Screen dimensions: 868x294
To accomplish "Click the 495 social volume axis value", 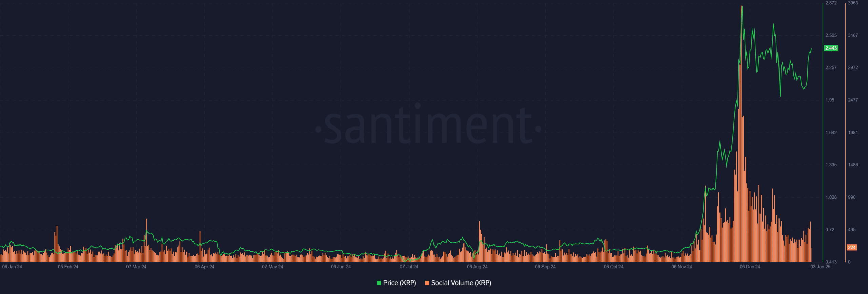I will point(852,230).
